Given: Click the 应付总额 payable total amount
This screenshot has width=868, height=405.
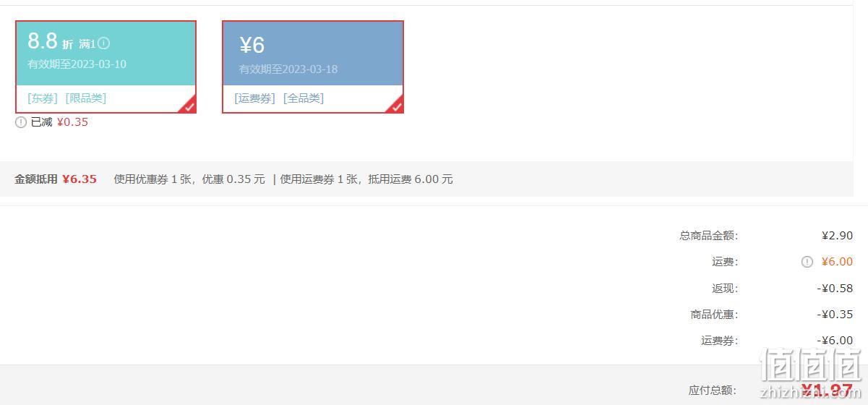Looking at the screenshot, I should [x=827, y=391].
